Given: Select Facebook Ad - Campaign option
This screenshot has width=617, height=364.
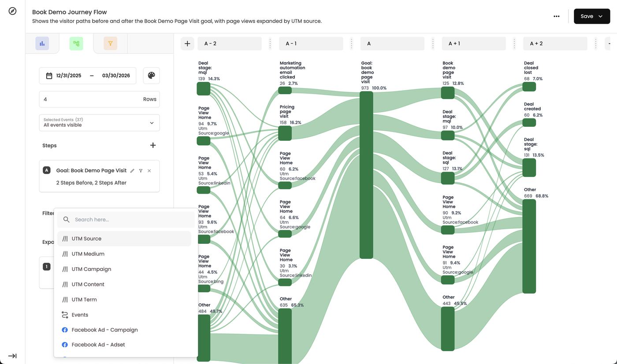Looking at the screenshot, I should pos(124,330).
